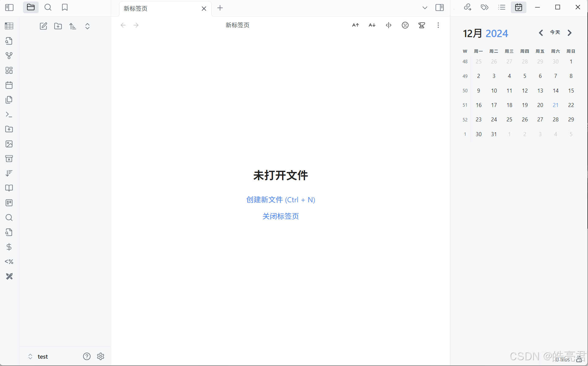
Task: Select December 21 in the calendar
Action: pyautogui.click(x=555, y=105)
